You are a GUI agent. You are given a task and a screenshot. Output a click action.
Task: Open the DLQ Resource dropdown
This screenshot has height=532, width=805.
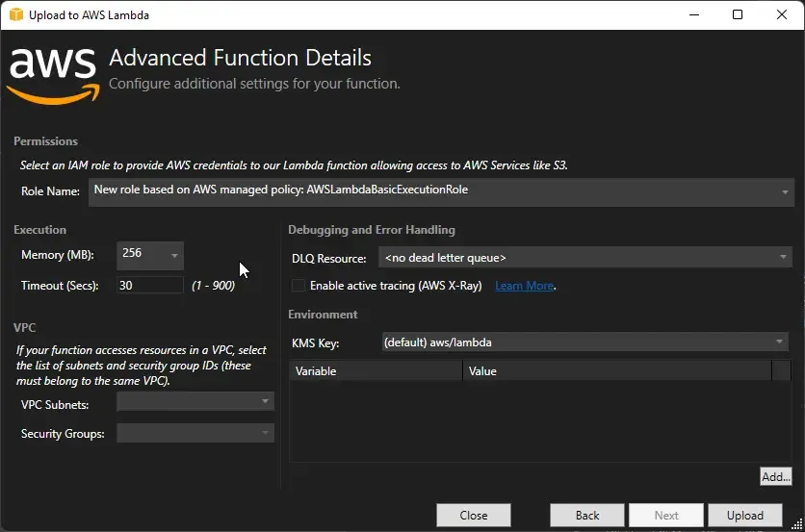click(585, 258)
